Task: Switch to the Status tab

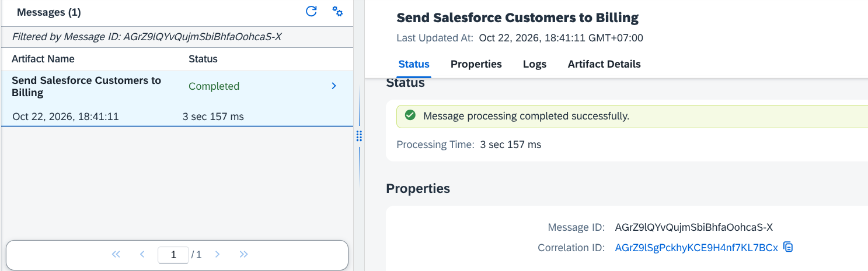Action: coord(414,64)
